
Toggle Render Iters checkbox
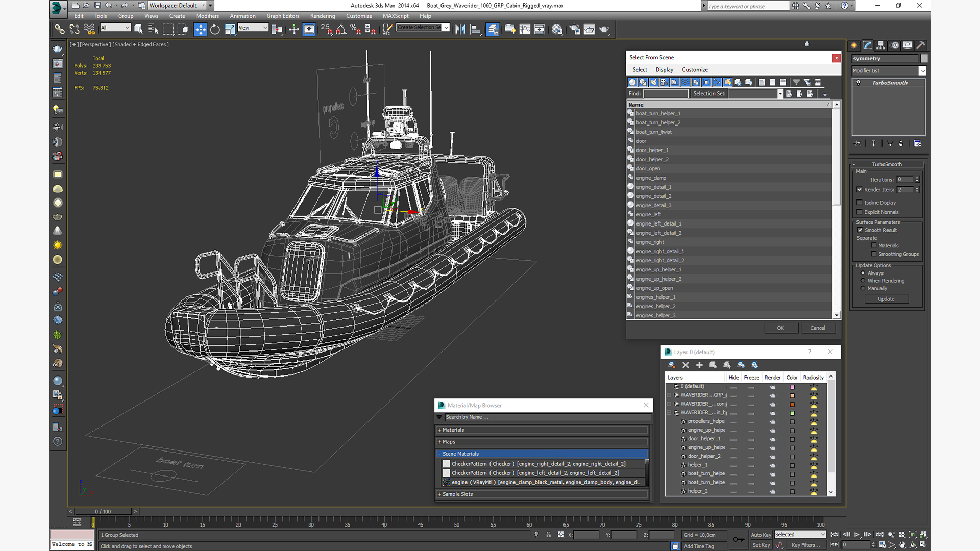[x=860, y=190]
